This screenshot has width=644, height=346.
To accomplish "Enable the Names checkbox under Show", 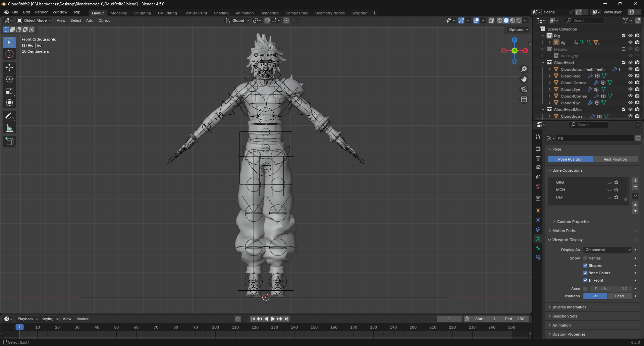I will (585, 258).
